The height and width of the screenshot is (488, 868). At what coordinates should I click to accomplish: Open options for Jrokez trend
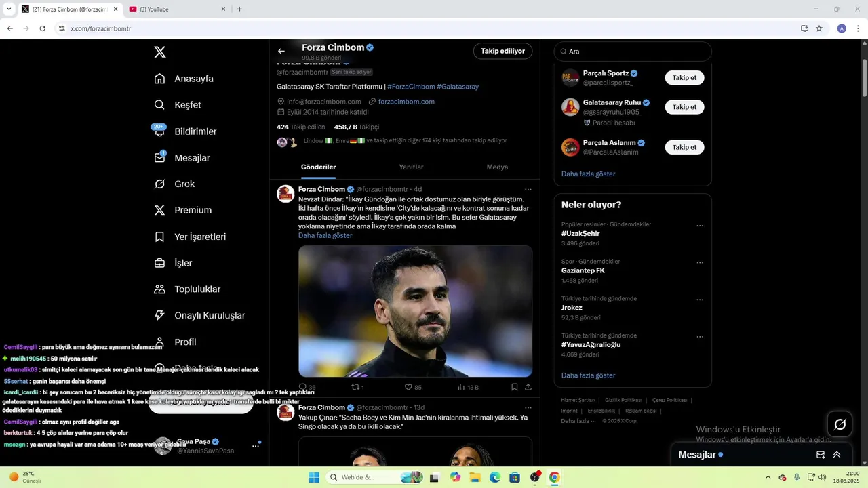point(700,300)
